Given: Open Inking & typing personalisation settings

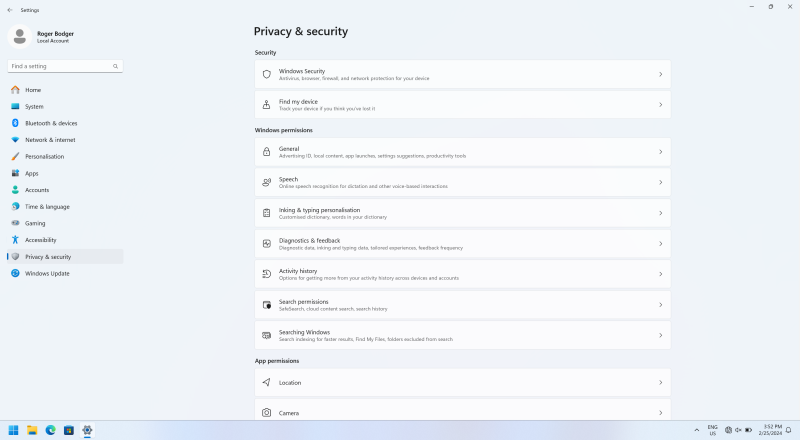Looking at the screenshot, I should [x=462, y=213].
